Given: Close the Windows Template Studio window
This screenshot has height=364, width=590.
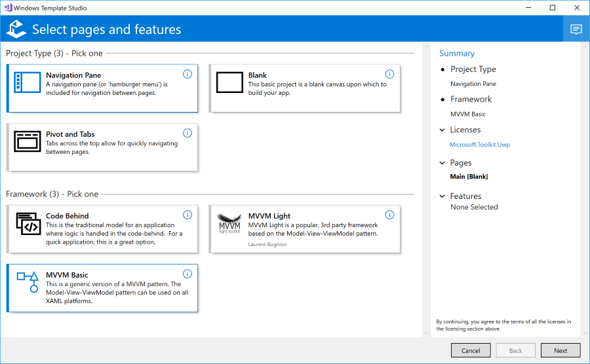Looking at the screenshot, I should tap(577, 7).
